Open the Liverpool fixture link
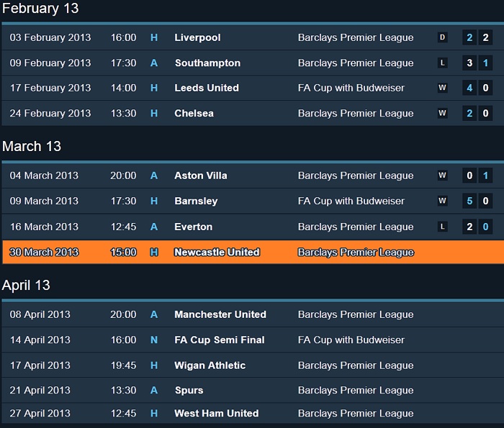504x428 pixels. point(197,37)
